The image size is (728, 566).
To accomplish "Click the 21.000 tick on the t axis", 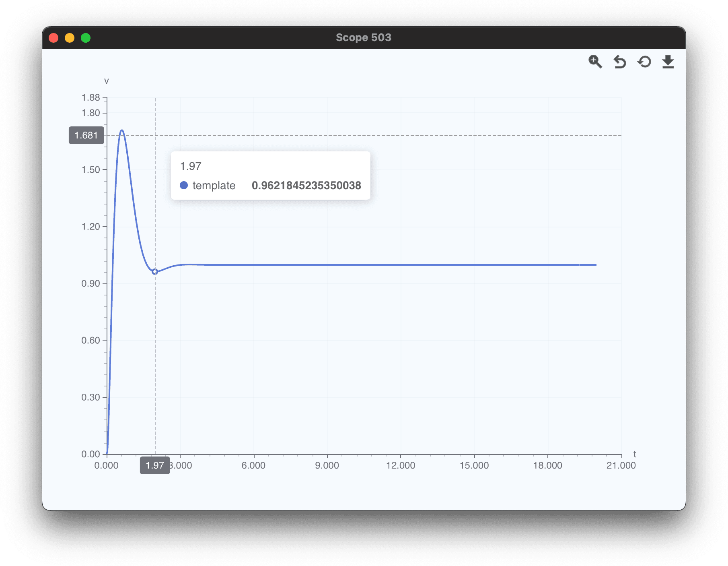I will [621, 465].
